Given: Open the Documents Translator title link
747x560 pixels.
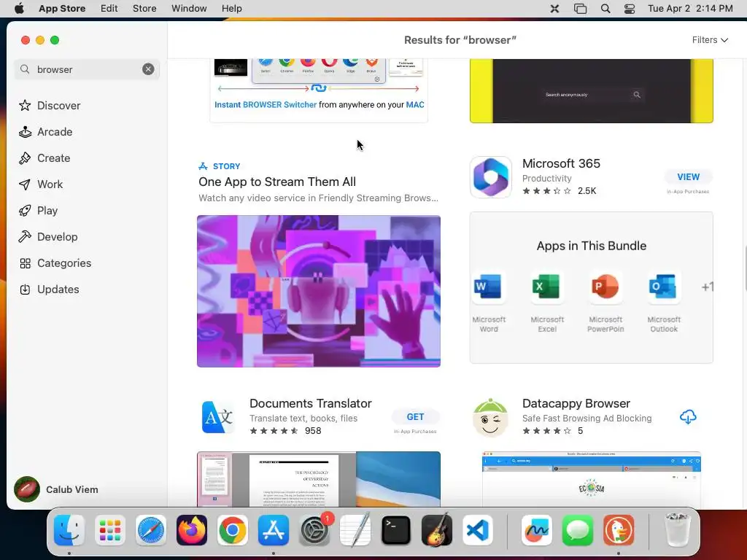Looking at the screenshot, I should pos(311,403).
